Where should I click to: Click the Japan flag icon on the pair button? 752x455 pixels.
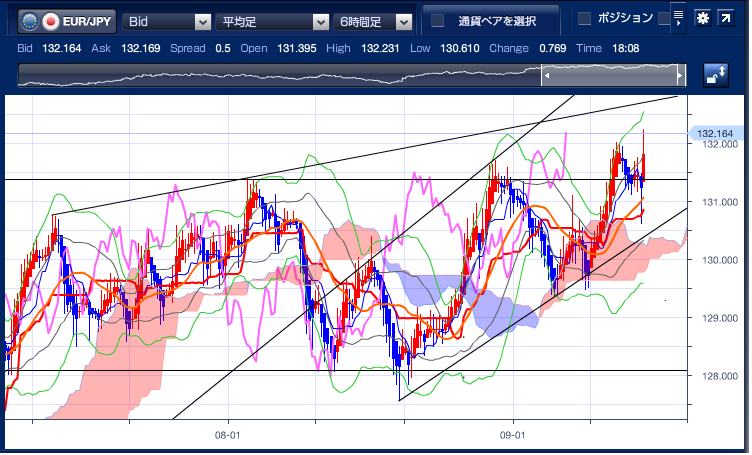50,22
